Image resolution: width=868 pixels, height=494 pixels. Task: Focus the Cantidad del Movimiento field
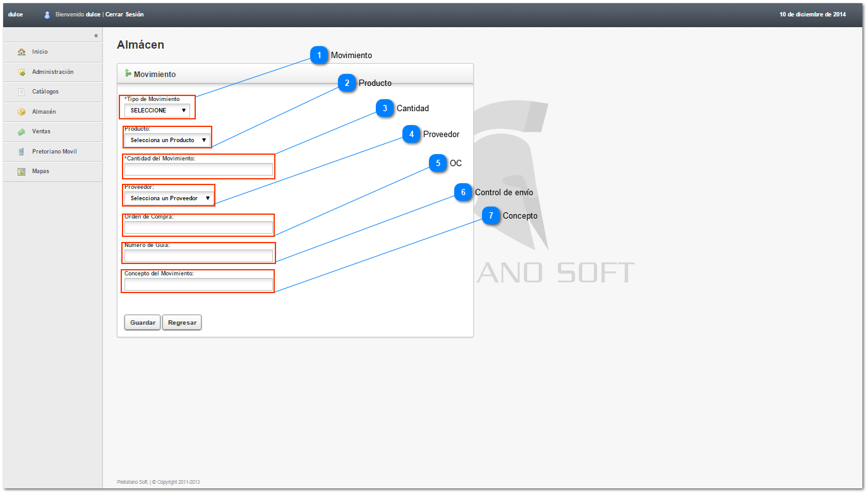tap(198, 169)
